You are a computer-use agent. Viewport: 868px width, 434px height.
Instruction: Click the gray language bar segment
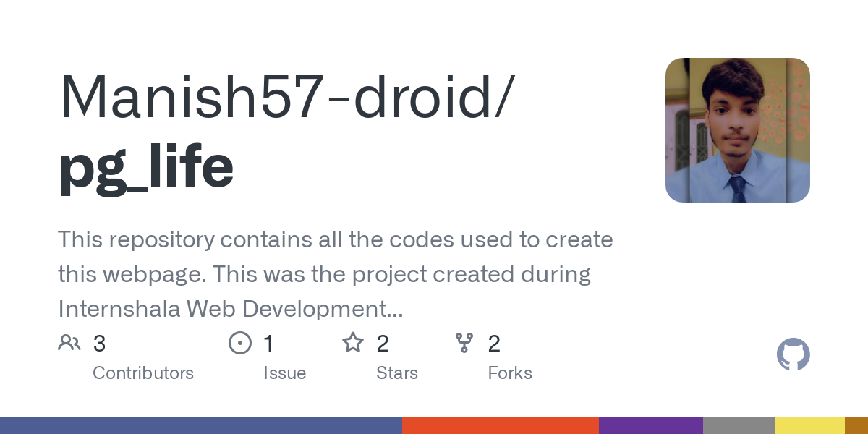click(739, 425)
